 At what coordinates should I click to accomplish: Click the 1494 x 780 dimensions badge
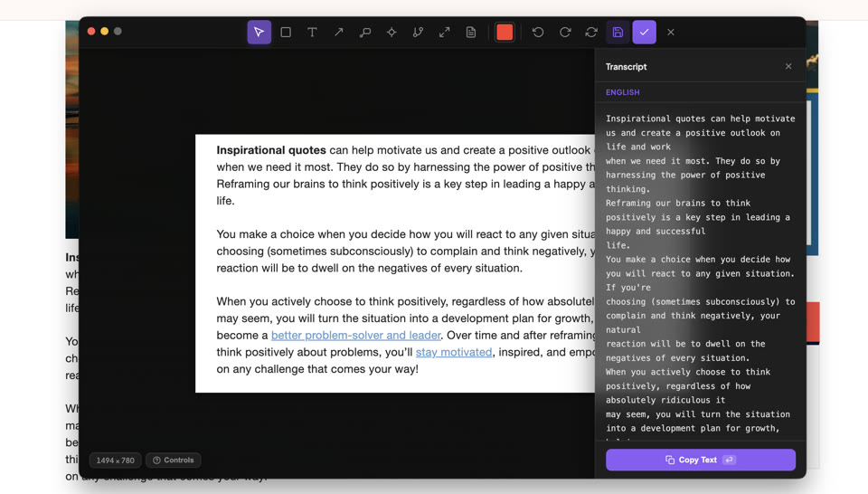(115, 461)
